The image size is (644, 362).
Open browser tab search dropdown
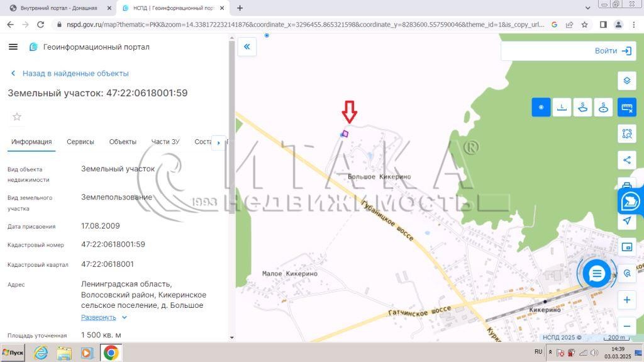point(588,8)
